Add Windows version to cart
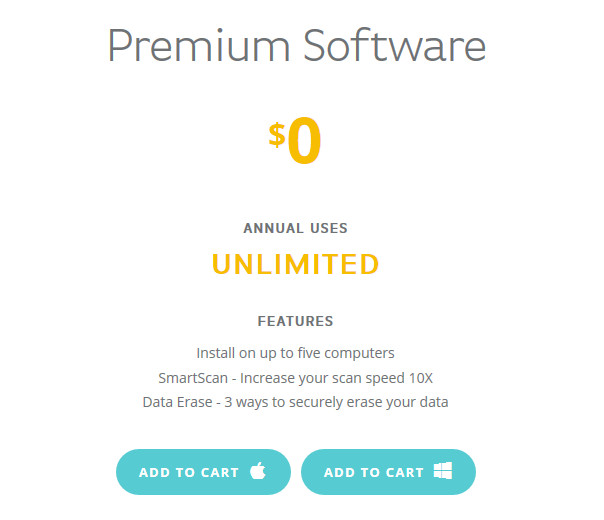The image size is (604, 520). (388, 472)
